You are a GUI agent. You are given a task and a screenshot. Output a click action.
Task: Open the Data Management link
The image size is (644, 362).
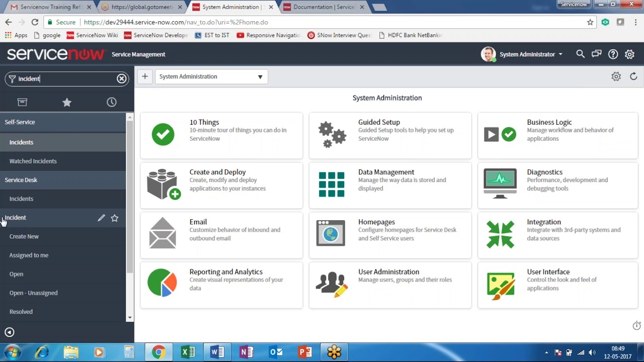pyautogui.click(x=386, y=172)
